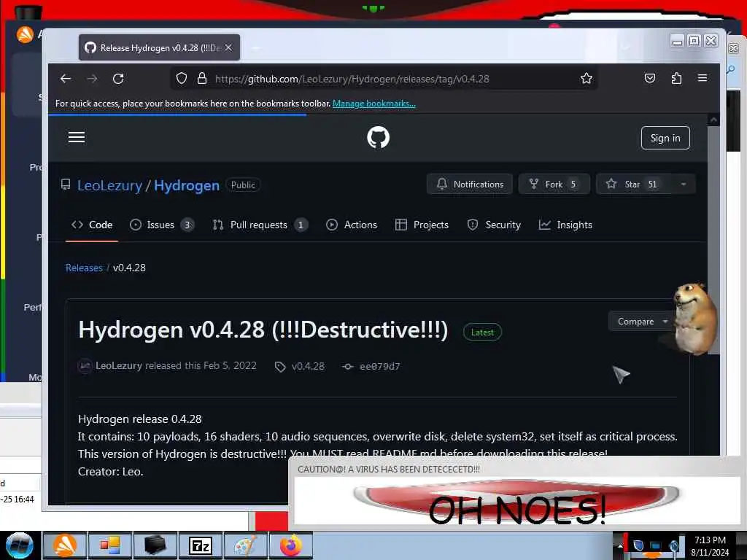Click the volume icon in system tray
This screenshot has width=747, height=560.
[673, 545]
